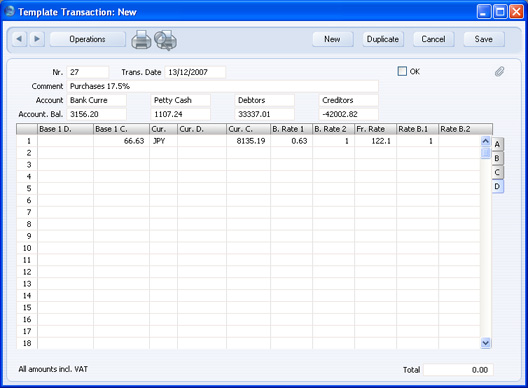This screenshot has width=528, height=388.
Task: Select the Creditors account field
Action: point(349,100)
